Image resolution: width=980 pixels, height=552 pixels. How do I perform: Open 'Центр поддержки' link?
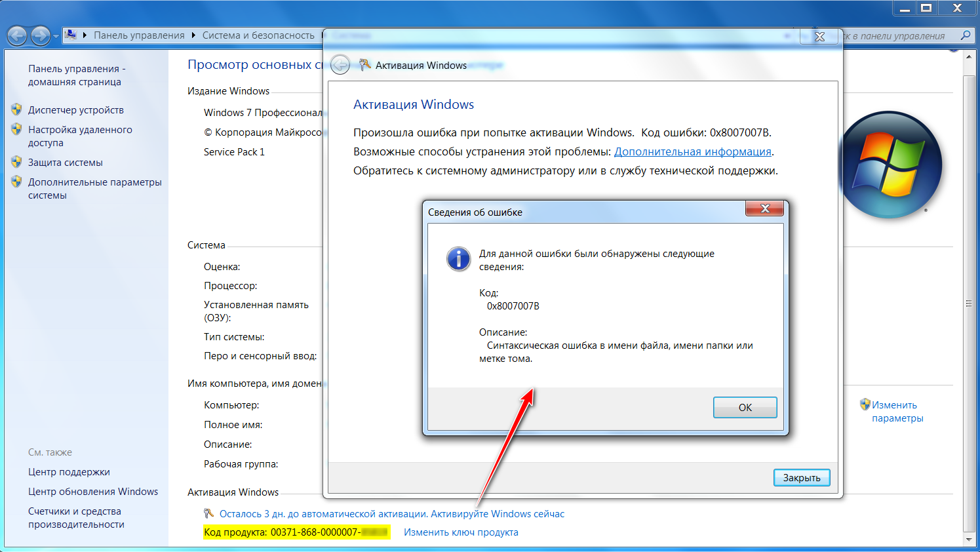pyautogui.click(x=69, y=472)
